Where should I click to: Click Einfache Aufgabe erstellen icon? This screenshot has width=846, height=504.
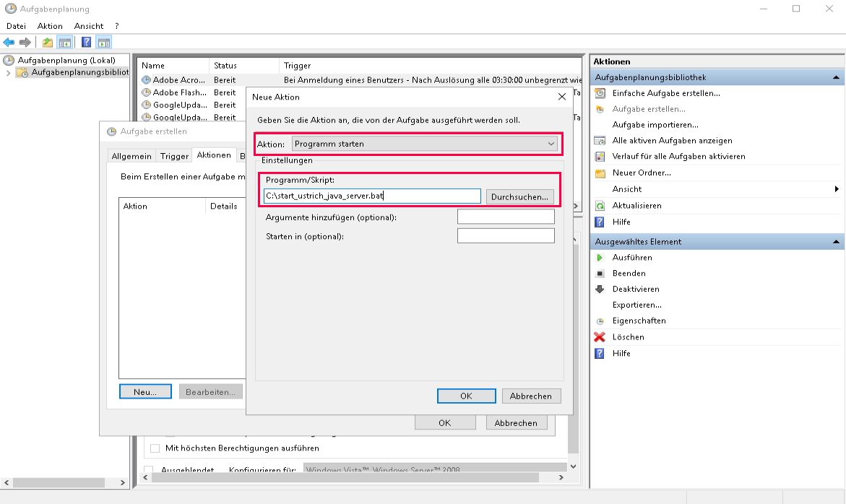pyautogui.click(x=599, y=93)
